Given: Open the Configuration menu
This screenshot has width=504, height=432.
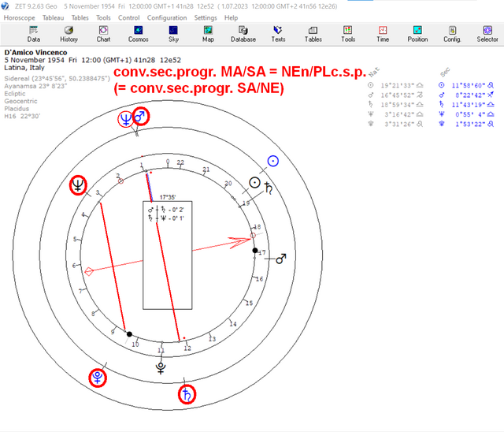Looking at the screenshot, I should tap(167, 17).
